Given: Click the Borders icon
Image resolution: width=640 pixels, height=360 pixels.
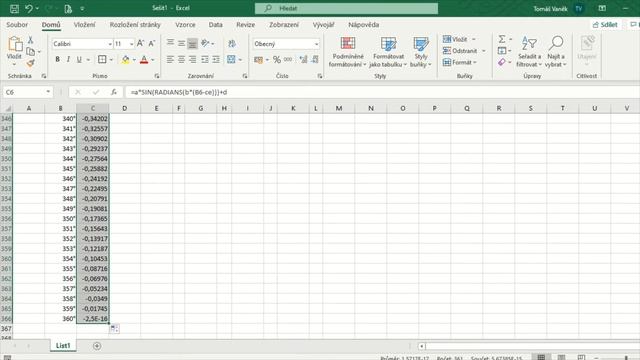Looking at the screenshot, I should pyautogui.click(x=102, y=60).
